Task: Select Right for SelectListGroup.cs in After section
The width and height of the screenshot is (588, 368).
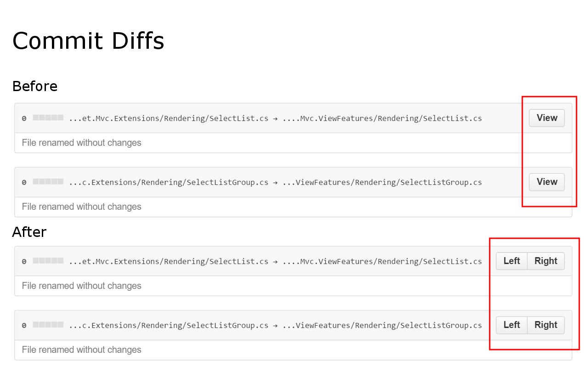Action: pyautogui.click(x=546, y=325)
